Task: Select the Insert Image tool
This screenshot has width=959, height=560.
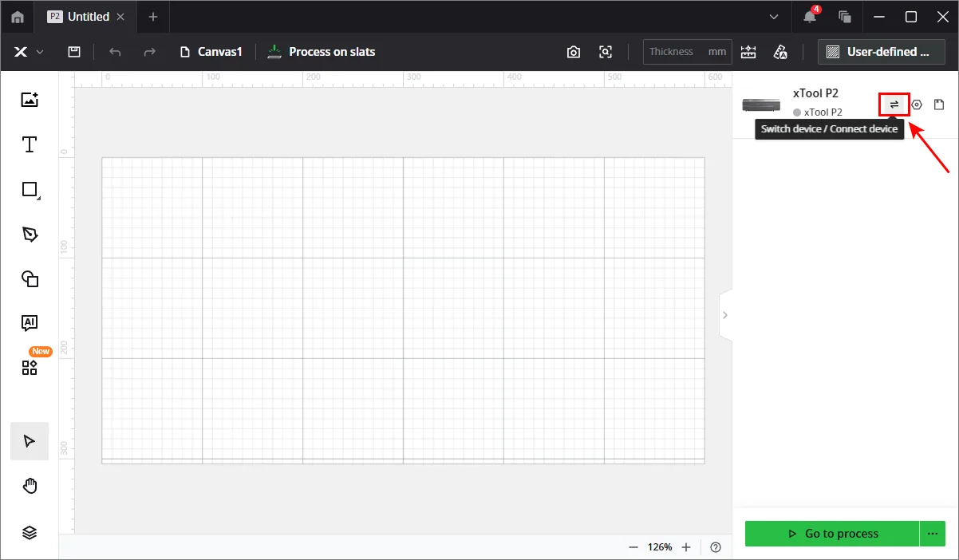Action: [x=30, y=100]
